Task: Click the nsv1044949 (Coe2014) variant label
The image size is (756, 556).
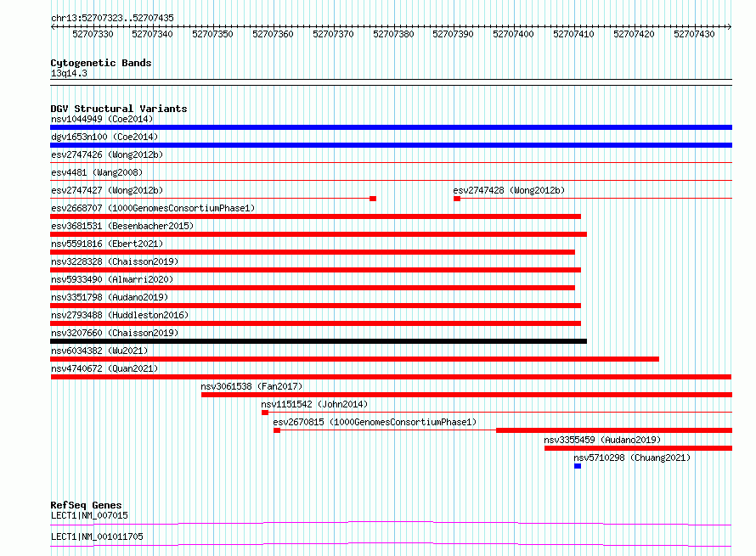Action: [x=102, y=119]
